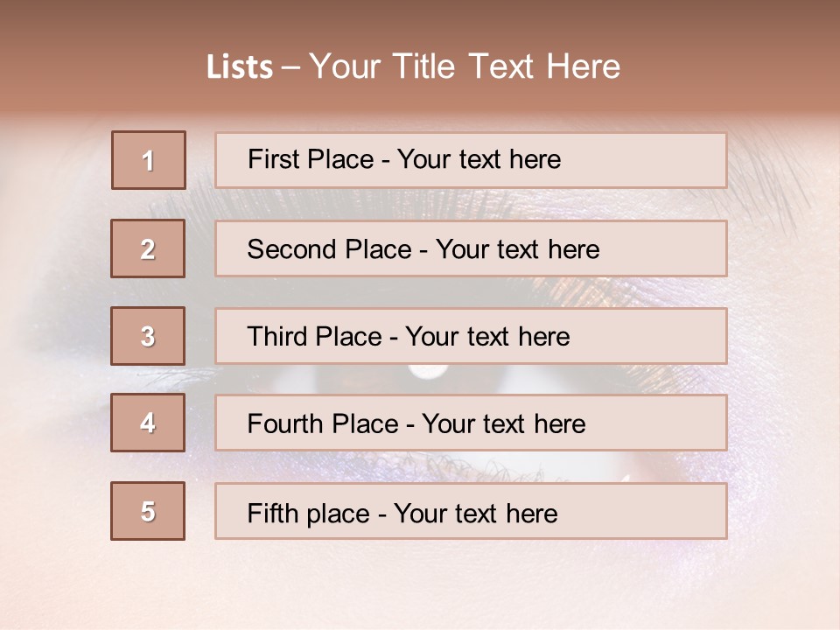Click the word Third in list
Screen dimensions: 840x630
(x=276, y=336)
